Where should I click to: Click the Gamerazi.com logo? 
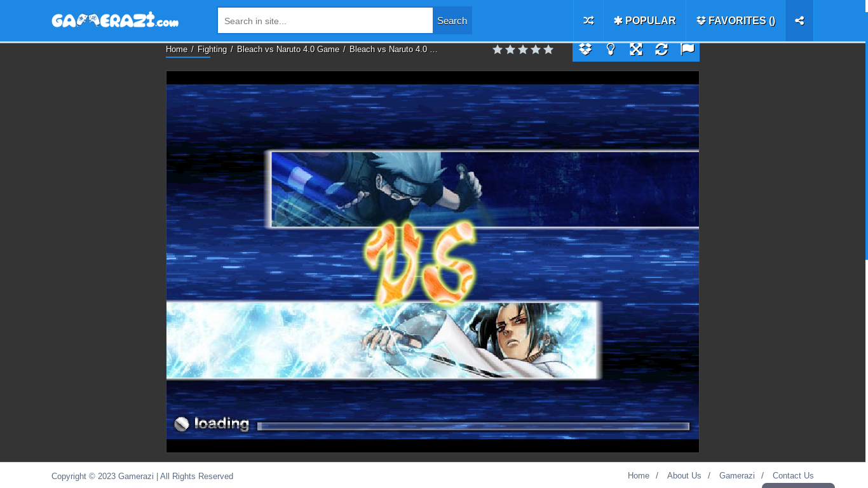pos(115,20)
